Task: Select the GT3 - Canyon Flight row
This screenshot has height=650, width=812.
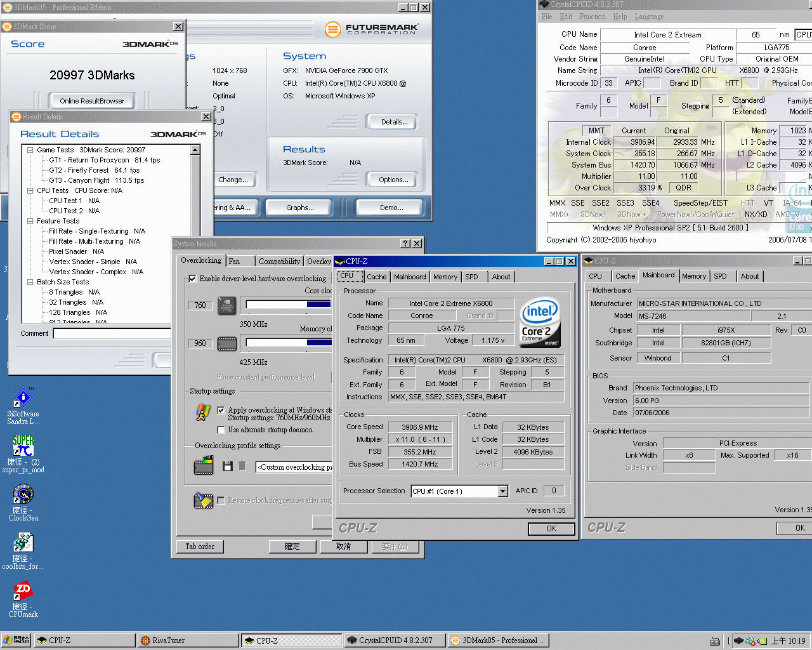Action: point(96,180)
